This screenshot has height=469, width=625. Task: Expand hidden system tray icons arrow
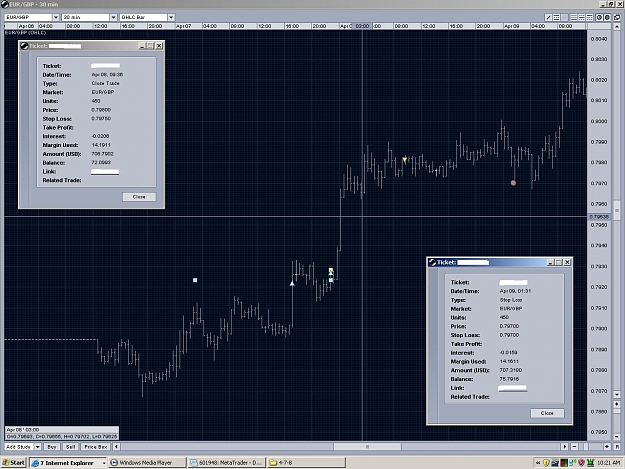[x=538, y=463]
